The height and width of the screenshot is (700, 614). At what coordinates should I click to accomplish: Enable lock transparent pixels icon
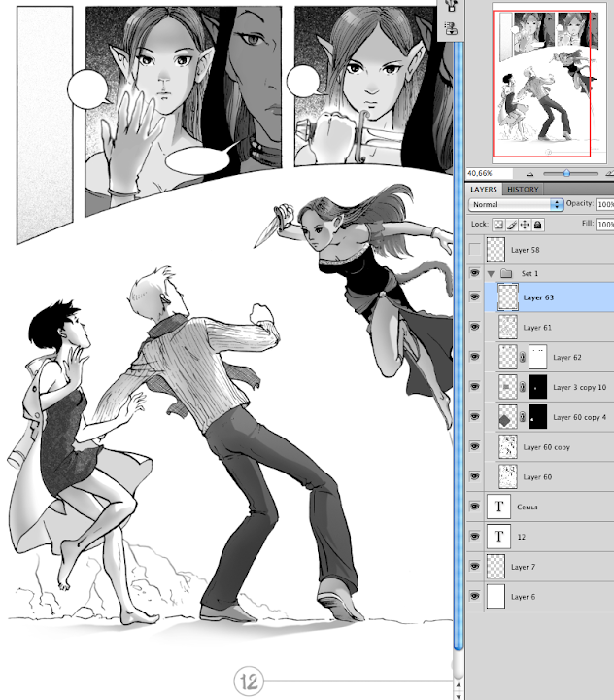498,225
